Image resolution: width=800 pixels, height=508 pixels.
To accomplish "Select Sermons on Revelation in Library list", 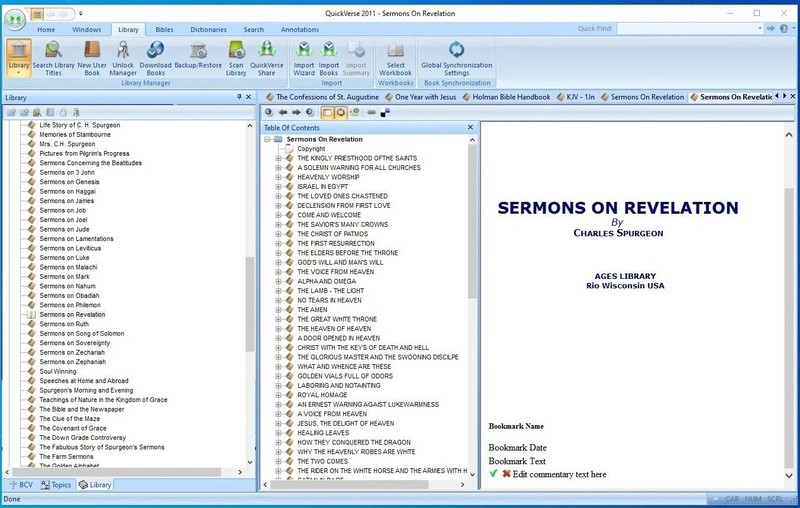I will tap(72, 315).
